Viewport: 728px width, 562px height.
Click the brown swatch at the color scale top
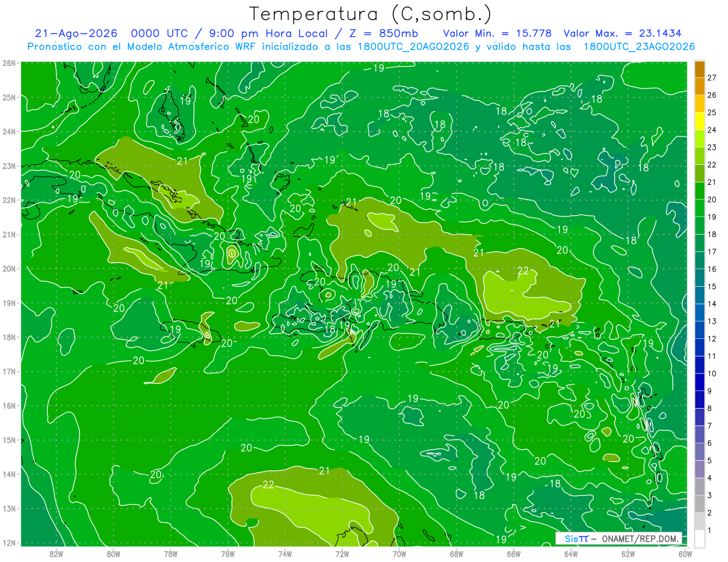(699, 69)
